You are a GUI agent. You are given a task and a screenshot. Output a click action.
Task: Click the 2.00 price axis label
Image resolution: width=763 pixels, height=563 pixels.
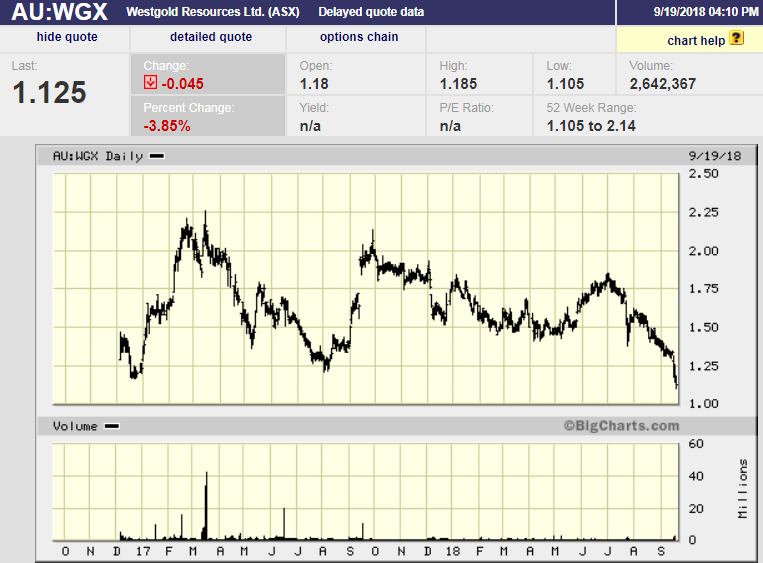point(703,251)
